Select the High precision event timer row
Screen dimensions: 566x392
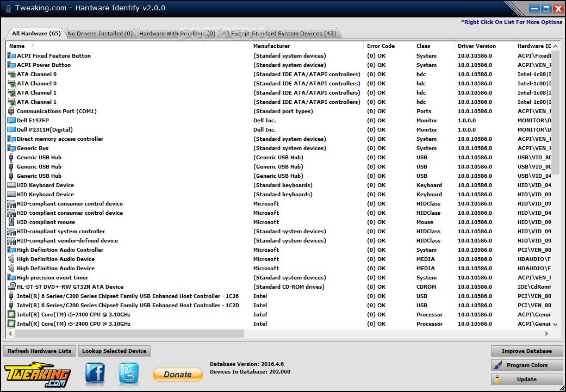click(x=279, y=278)
